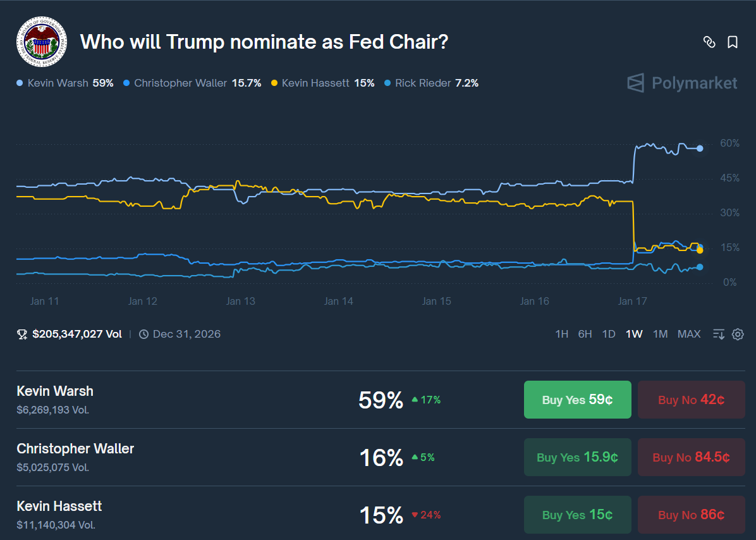Image resolution: width=756 pixels, height=540 pixels.
Task: Click the Federal Reserve seal logo
Action: pyautogui.click(x=41, y=42)
